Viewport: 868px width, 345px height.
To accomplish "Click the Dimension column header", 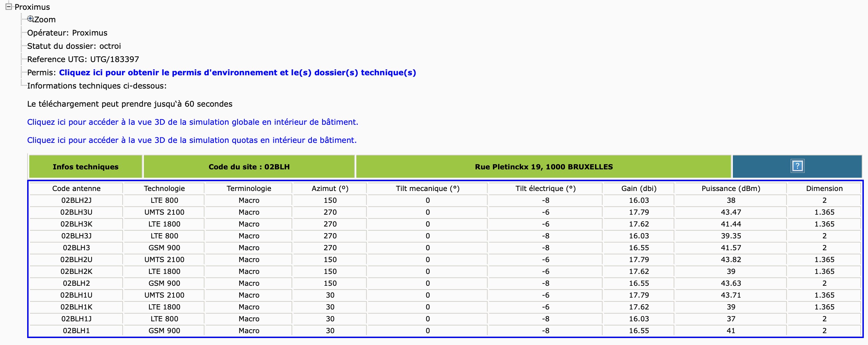I will 824,189.
